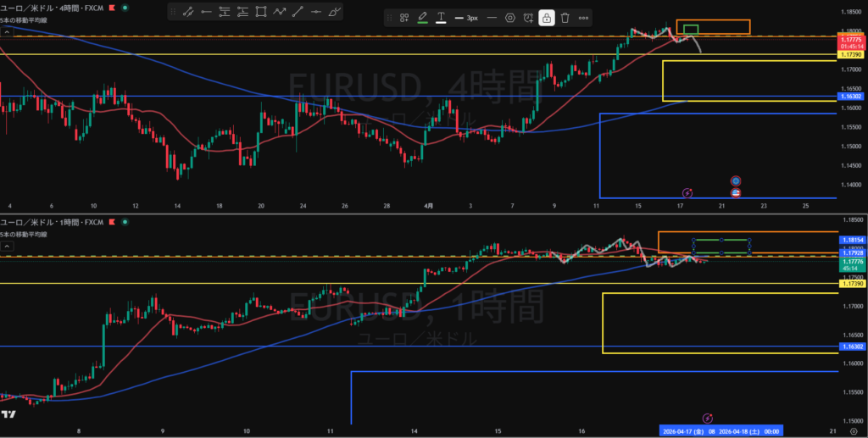Click the EURUSD 4-hour chart symbol title
Image resolution: width=868 pixels, height=438 pixels.
(51, 8)
